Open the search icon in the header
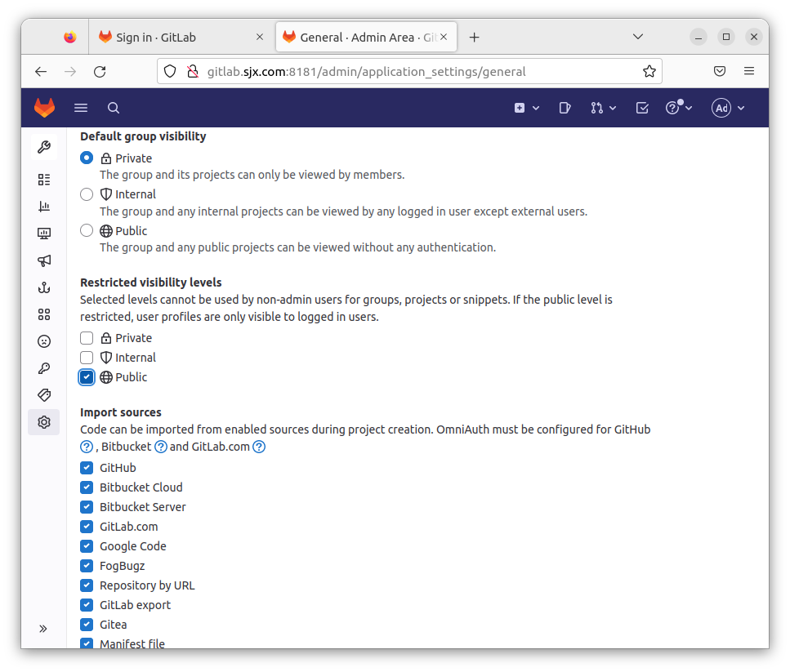 [114, 108]
